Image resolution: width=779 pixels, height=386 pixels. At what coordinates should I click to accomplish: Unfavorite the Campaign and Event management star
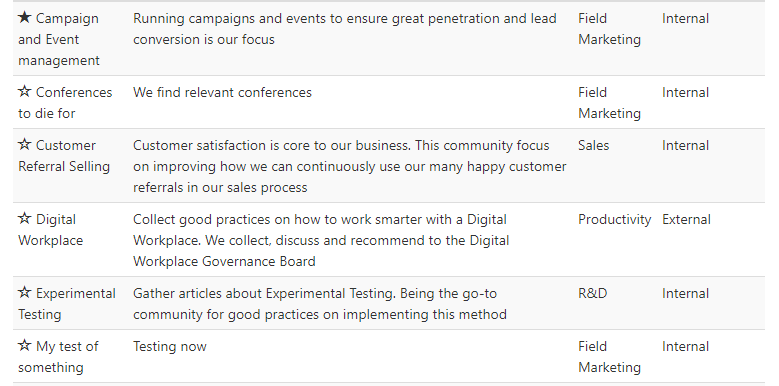click(24, 18)
